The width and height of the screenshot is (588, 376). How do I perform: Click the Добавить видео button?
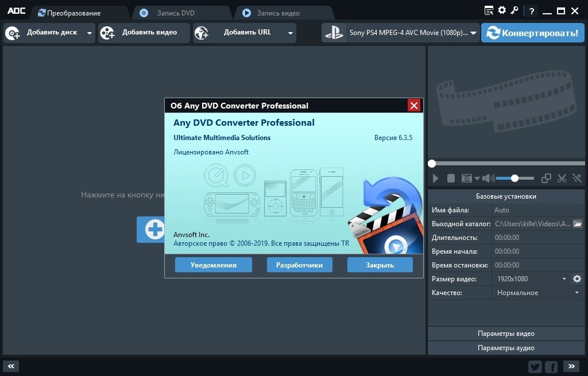pos(144,33)
